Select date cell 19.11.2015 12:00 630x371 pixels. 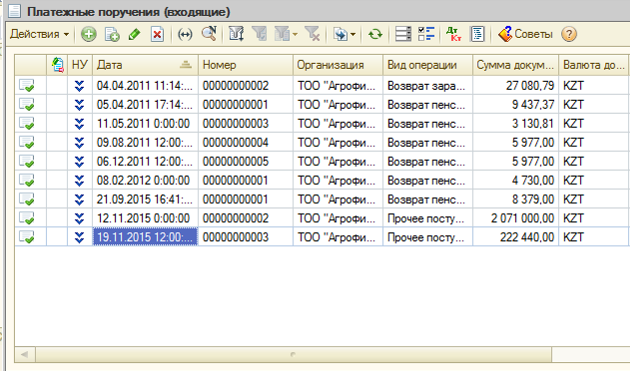[x=145, y=237]
